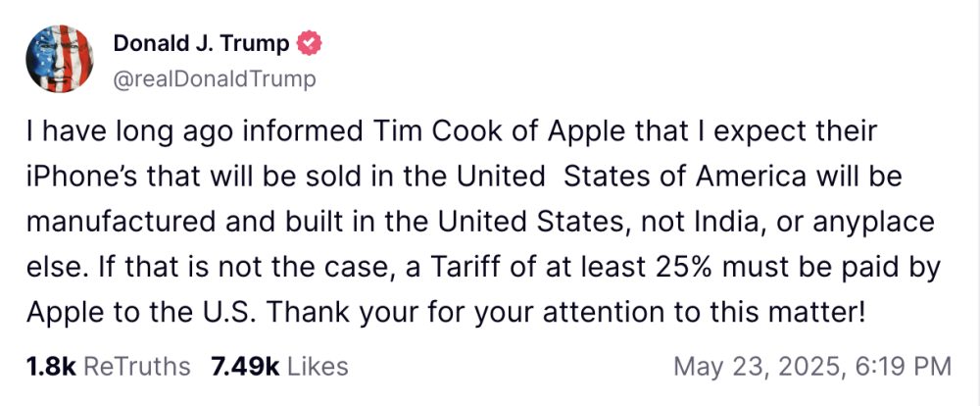Image resolution: width=980 pixels, height=406 pixels.
Task: Open the Donald J. Trump display name
Action: tap(201, 44)
